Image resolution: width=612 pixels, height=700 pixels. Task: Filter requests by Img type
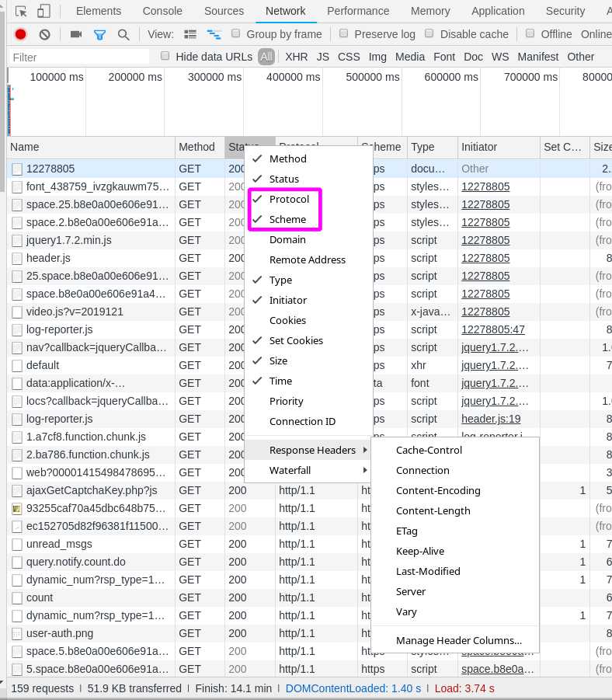coord(377,57)
